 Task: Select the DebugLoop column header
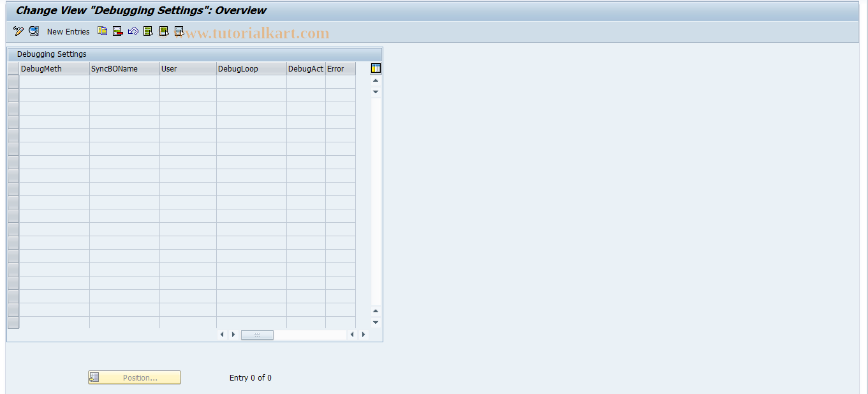251,68
